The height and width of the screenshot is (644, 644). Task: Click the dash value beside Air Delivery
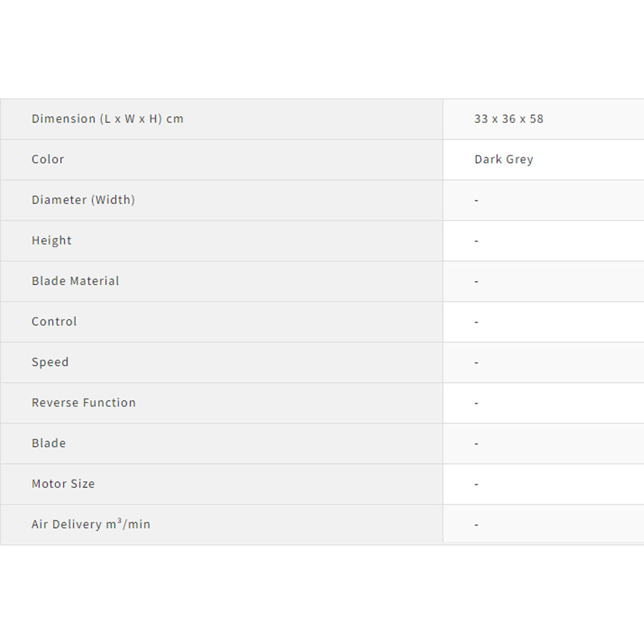[476, 525]
